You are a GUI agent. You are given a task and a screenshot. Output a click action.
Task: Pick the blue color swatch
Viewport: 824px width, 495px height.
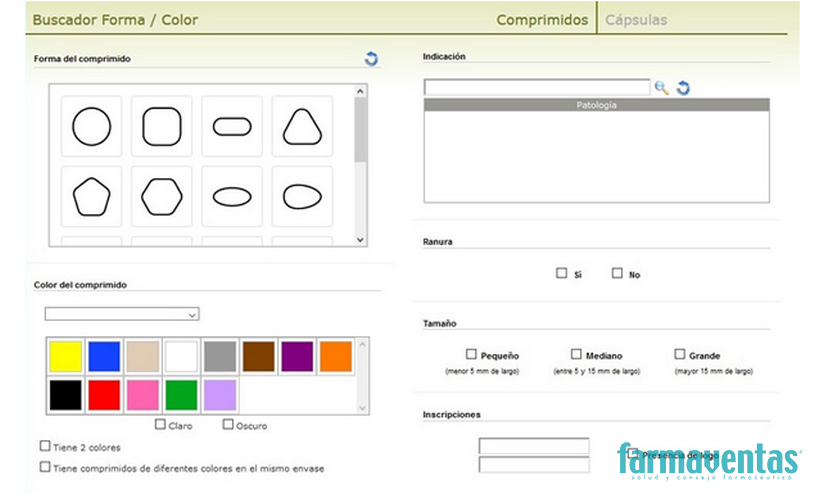click(104, 356)
